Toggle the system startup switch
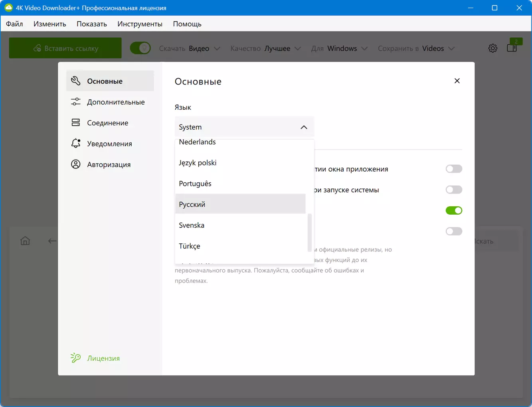 tap(454, 190)
